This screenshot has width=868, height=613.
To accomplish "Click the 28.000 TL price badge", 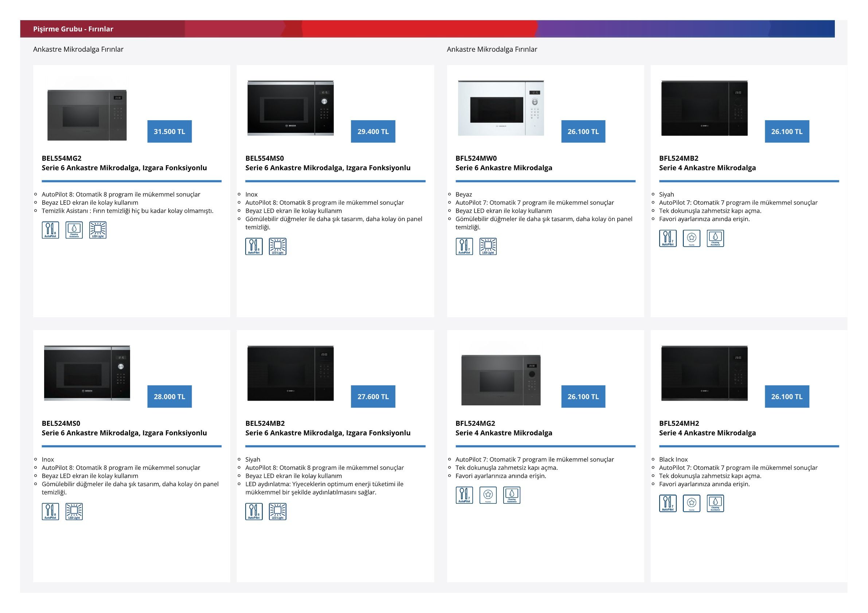I will pos(169,396).
